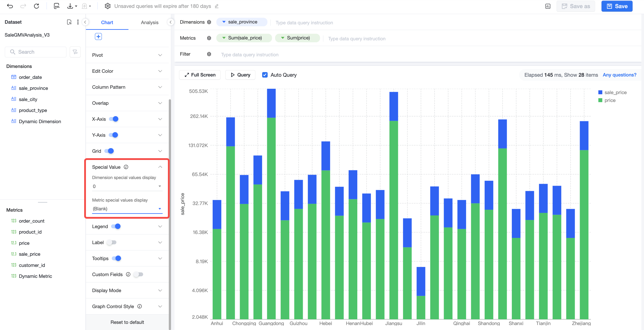
Task: Enable the Label toggle
Action: click(112, 242)
